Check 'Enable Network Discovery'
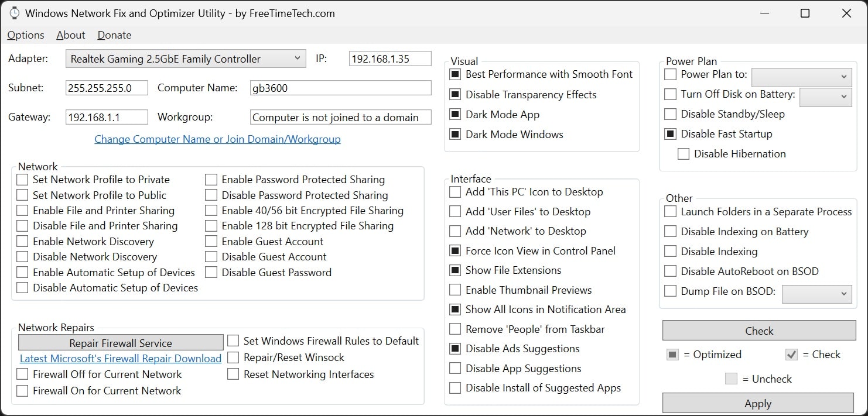The width and height of the screenshot is (868, 416). click(x=22, y=241)
